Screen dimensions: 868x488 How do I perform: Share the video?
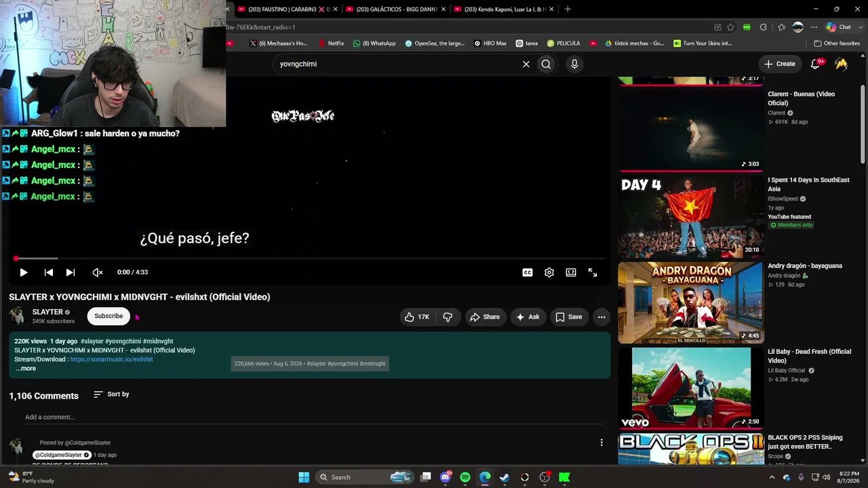(x=485, y=317)
